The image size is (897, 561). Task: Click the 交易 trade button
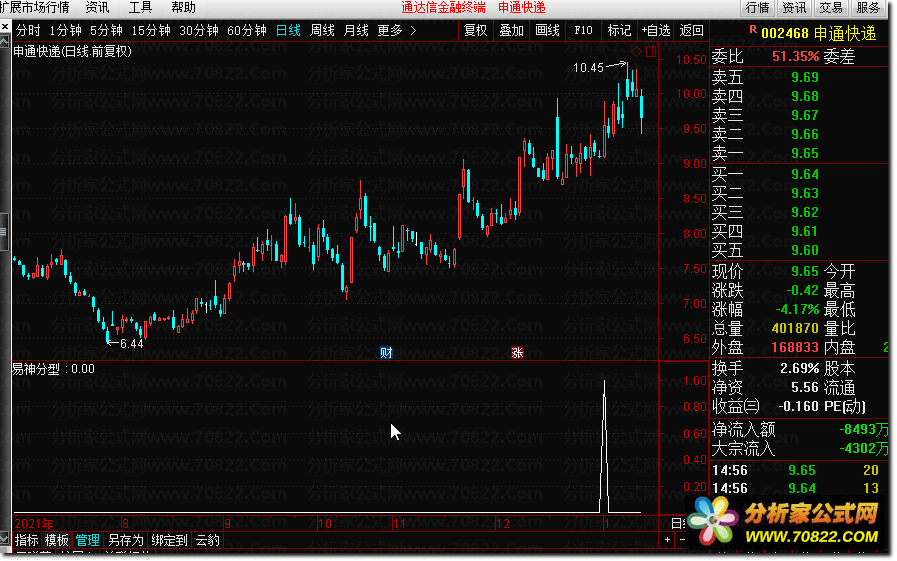tap(831, 7)
